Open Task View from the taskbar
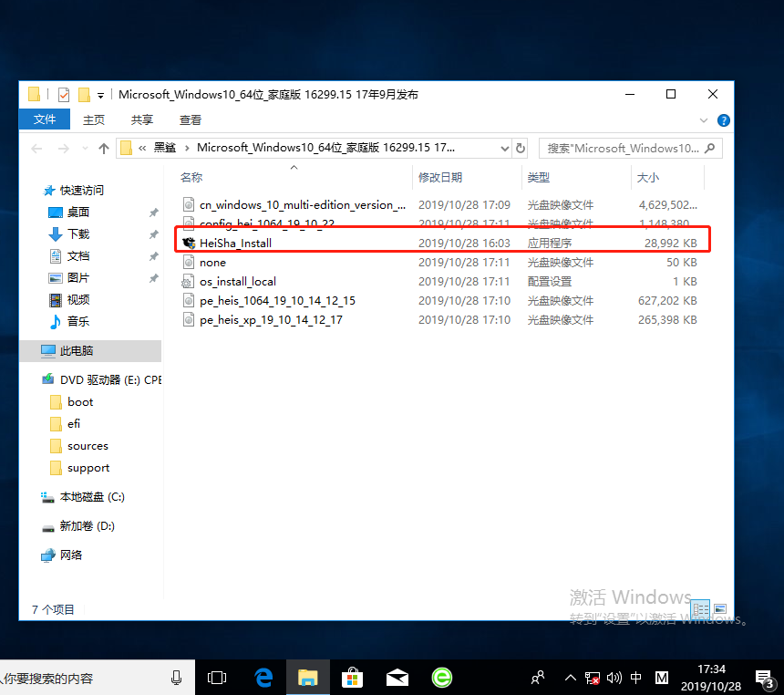The width and height of the screenshot is (784, 695). 217,677
